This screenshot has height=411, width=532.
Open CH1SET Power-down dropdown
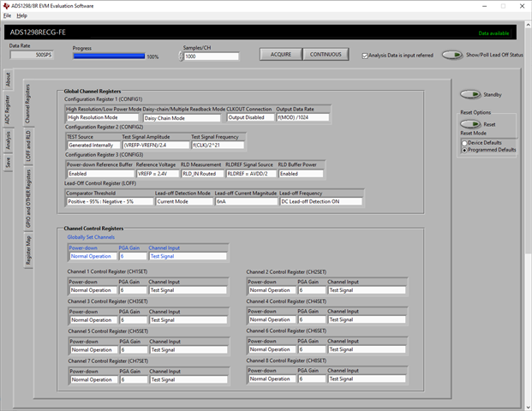93,290
